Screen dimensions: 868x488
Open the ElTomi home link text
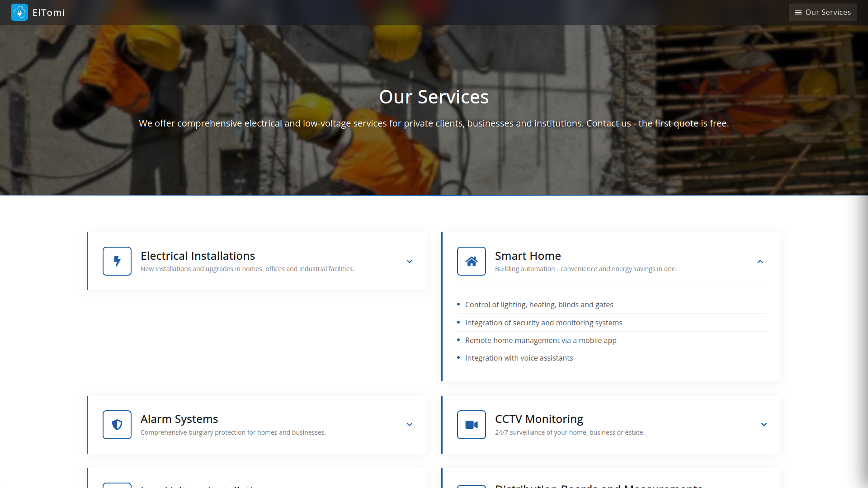(48, 13)
